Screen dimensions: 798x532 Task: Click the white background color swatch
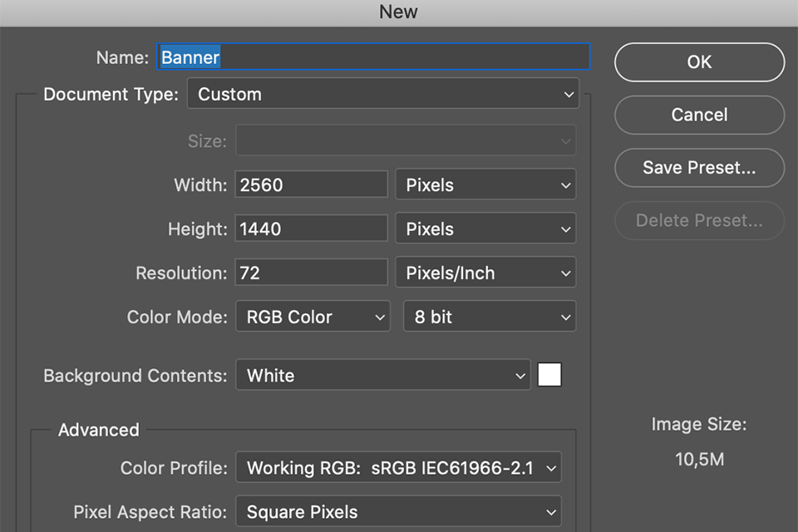(x=549, y=376)
